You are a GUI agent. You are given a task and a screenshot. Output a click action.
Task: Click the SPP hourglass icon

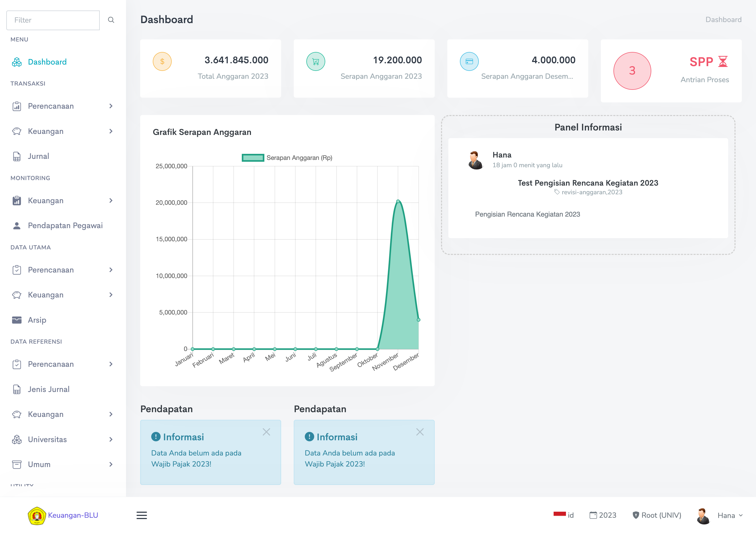[x=723, y=61]
